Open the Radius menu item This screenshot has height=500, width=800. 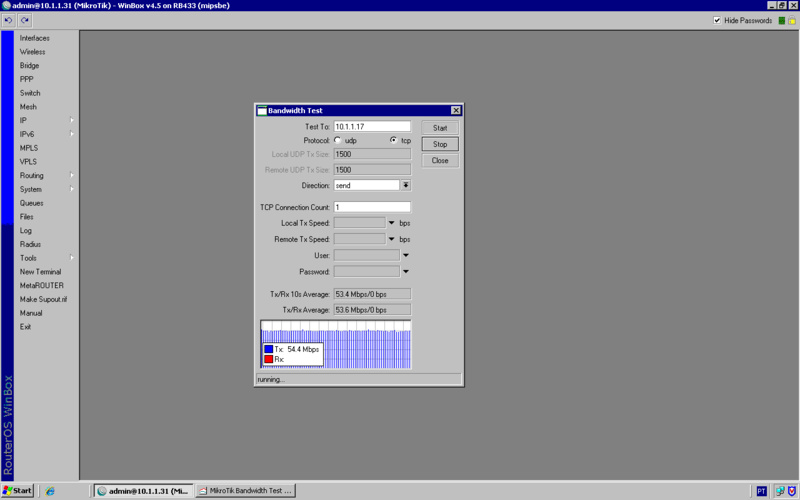pos(30,244)
